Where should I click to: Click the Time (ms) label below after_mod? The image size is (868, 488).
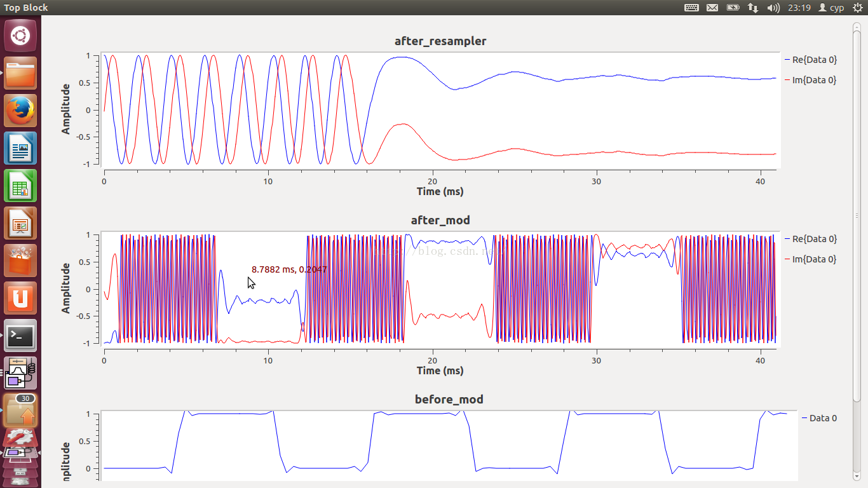[440, 370]
